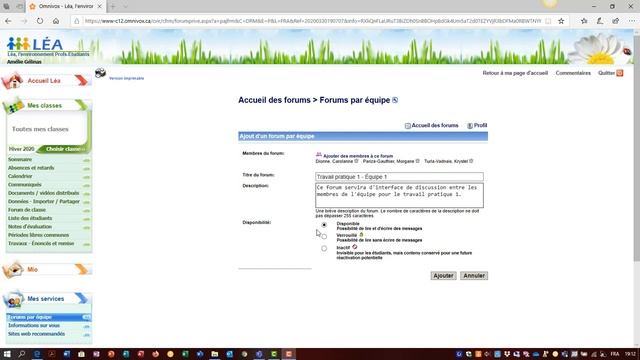Click the taskbar search icon
The width and height of the screenshot is (640, 360).
pos(22,354)
